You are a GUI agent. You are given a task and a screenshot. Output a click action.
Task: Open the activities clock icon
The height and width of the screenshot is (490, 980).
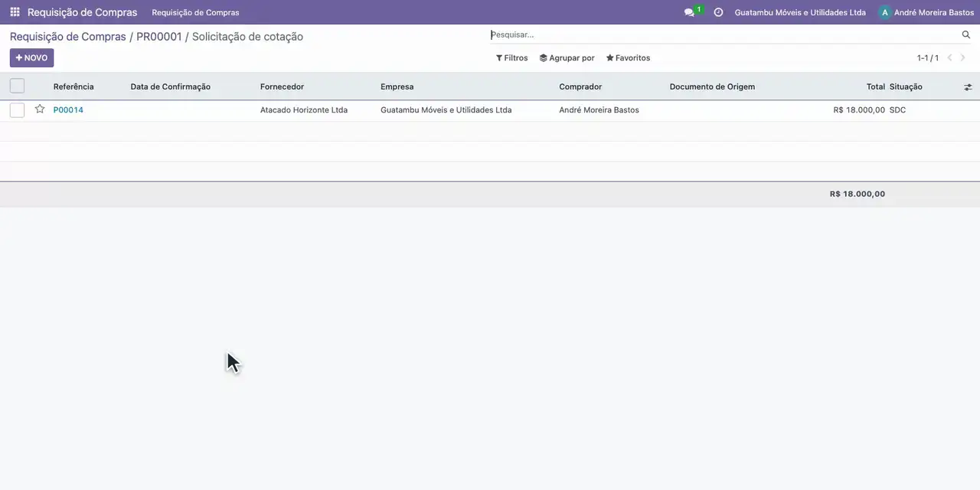click(718, 12)
